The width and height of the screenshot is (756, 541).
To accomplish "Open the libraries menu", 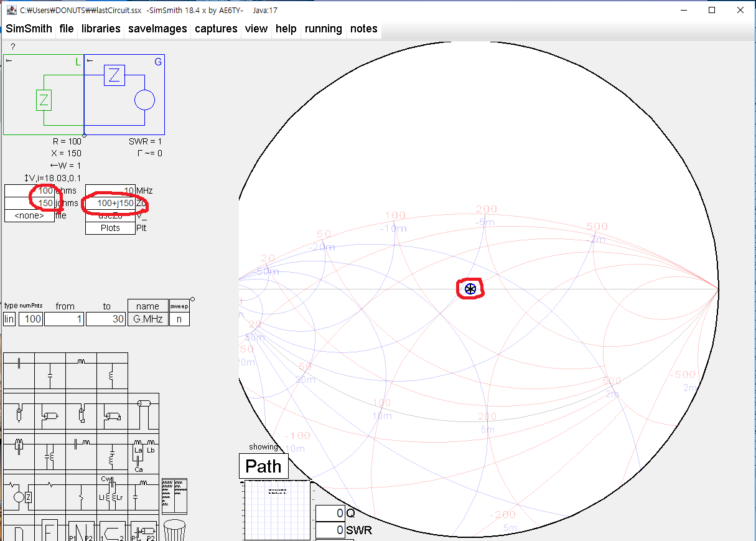I will click(101, 29).
